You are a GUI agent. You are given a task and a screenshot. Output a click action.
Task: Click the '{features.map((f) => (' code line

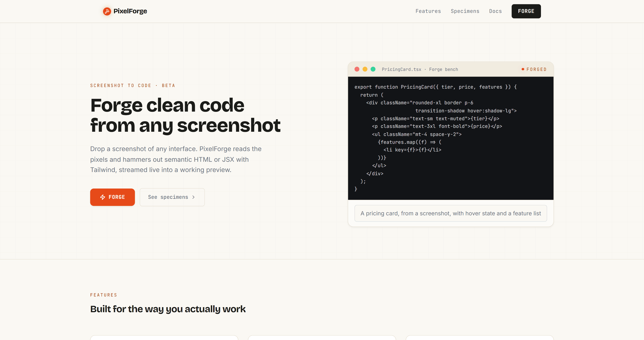[410, 142]
